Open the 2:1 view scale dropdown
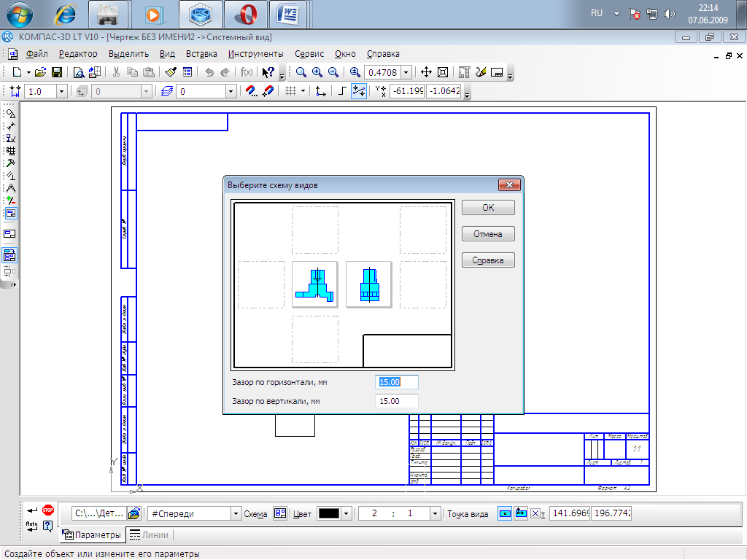 coord(435,513)
